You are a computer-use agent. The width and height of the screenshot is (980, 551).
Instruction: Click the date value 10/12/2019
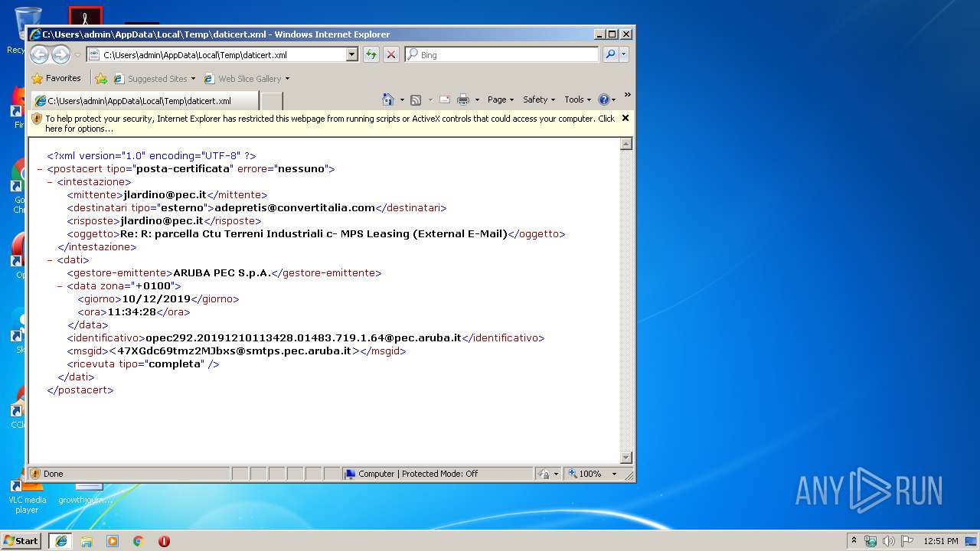(156, 299)
